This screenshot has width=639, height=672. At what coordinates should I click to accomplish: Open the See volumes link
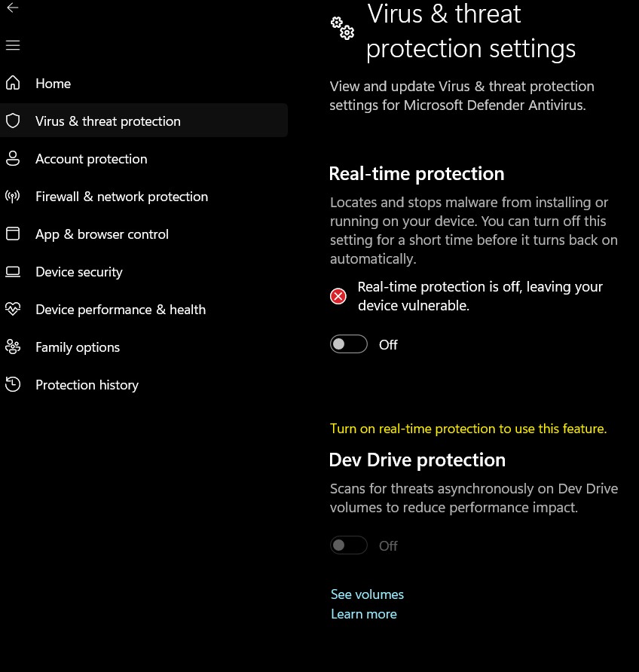point(367,594)
